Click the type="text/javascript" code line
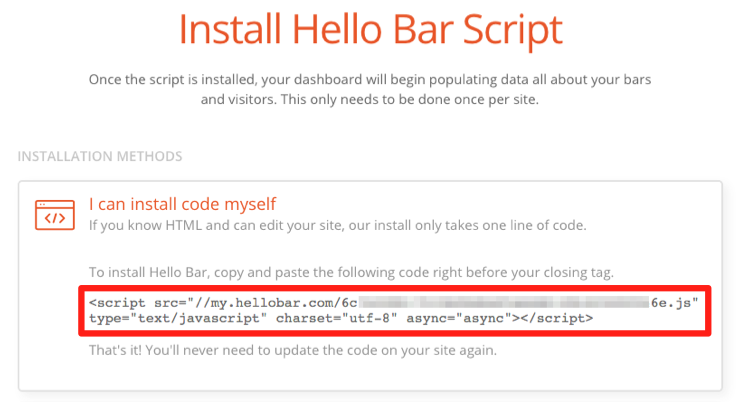The height and width of the screenshot is (402, 741). coord(341,318)
